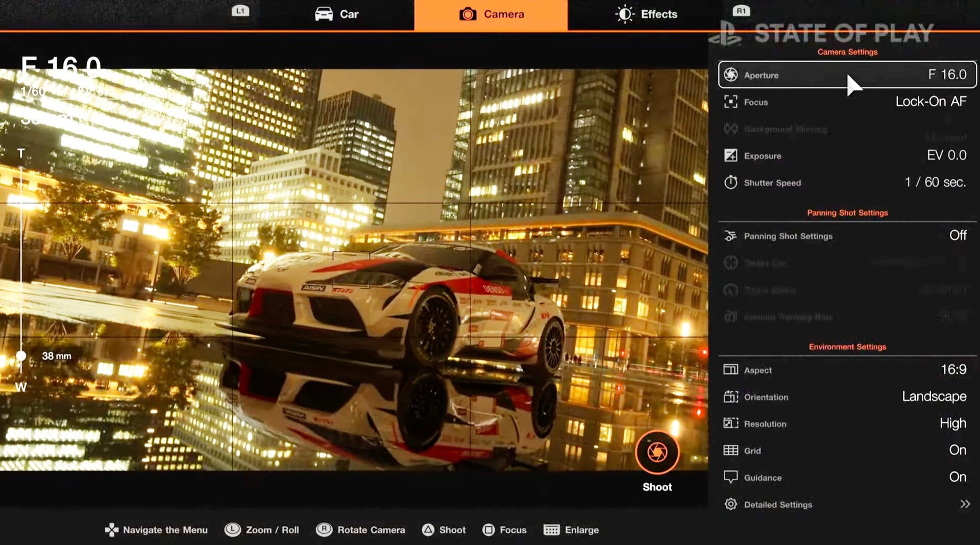Click the Orientation icon
980x545 pixels.
coord(731,396)
